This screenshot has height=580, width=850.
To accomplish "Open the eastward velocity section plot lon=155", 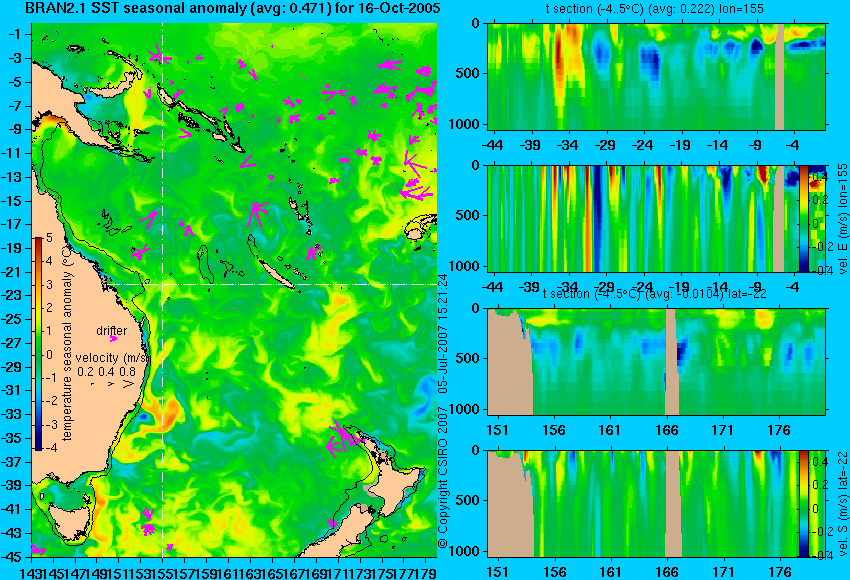I will 643,218.
